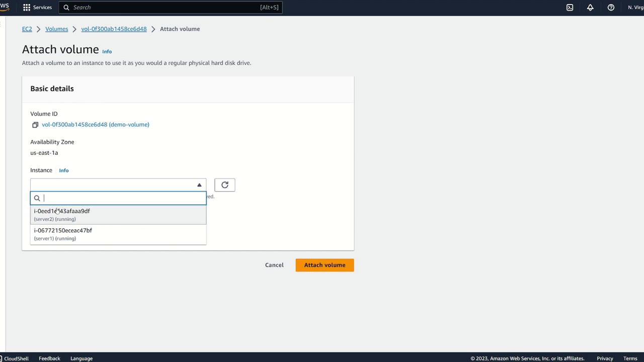Change Language in the footer

[x=82, y=358]
